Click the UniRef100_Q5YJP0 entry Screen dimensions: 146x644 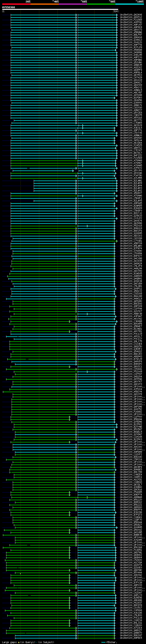131,170
